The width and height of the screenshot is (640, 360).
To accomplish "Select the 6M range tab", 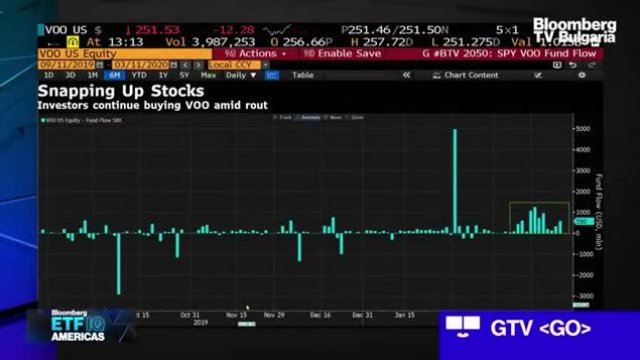I will [x=115, y=75].
